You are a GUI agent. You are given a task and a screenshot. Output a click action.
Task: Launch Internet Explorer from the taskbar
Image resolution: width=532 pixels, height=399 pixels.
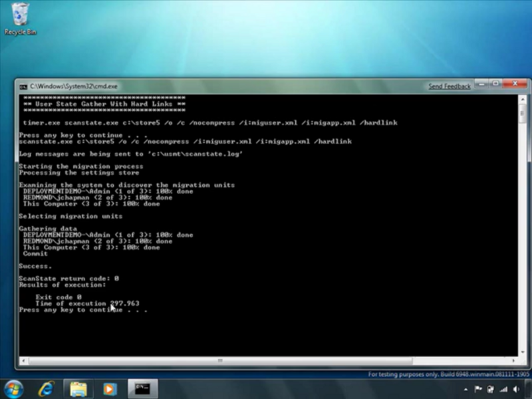[47, 388]
